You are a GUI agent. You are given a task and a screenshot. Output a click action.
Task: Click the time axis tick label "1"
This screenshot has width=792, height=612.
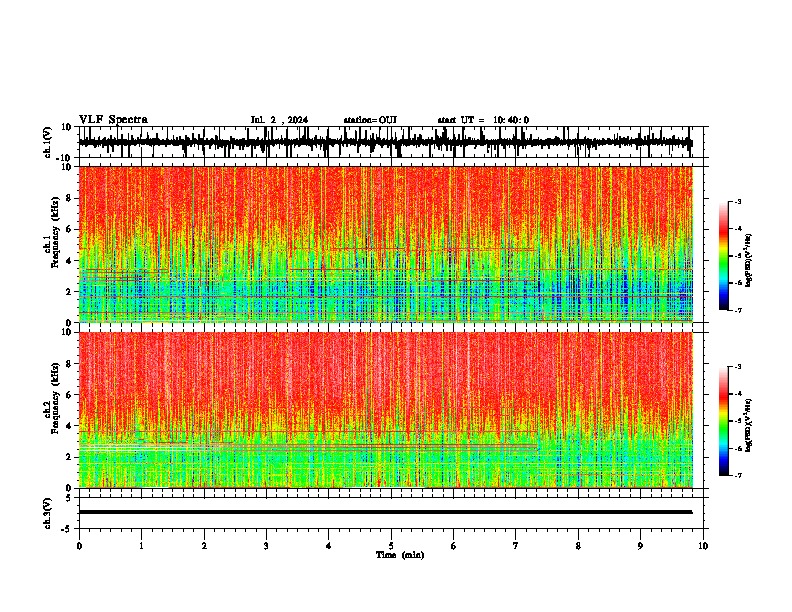pos(141,546)
